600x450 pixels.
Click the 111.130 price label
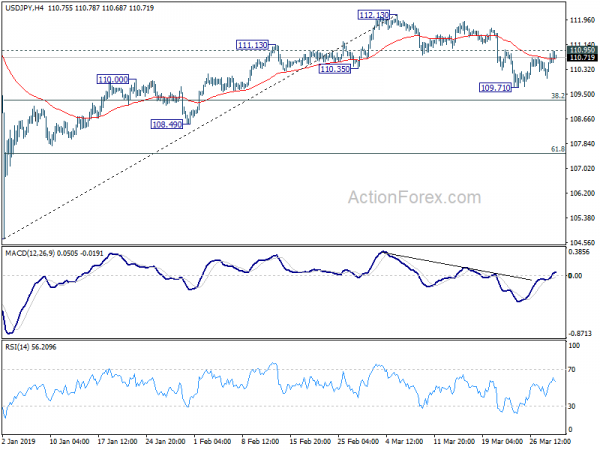[x=252, y=45]
